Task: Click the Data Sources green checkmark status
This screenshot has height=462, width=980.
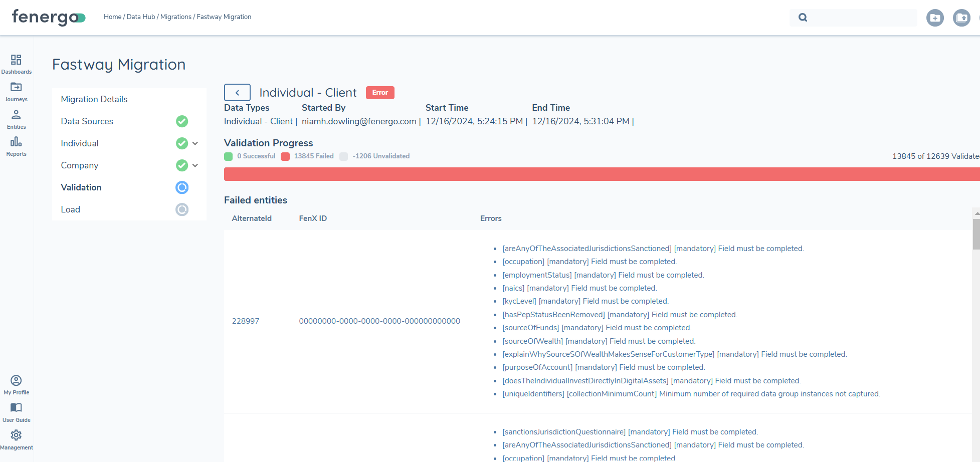Action: 182,121
